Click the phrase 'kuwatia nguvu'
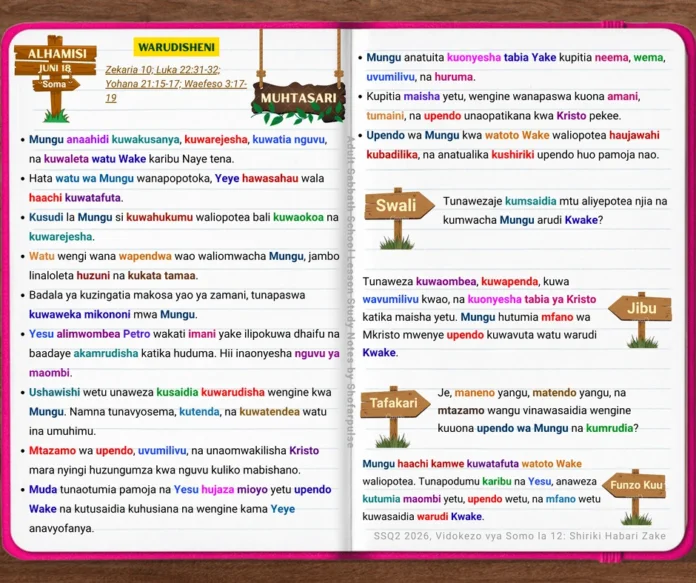This screenshot has width=696, height=583. tap(289, 139)
